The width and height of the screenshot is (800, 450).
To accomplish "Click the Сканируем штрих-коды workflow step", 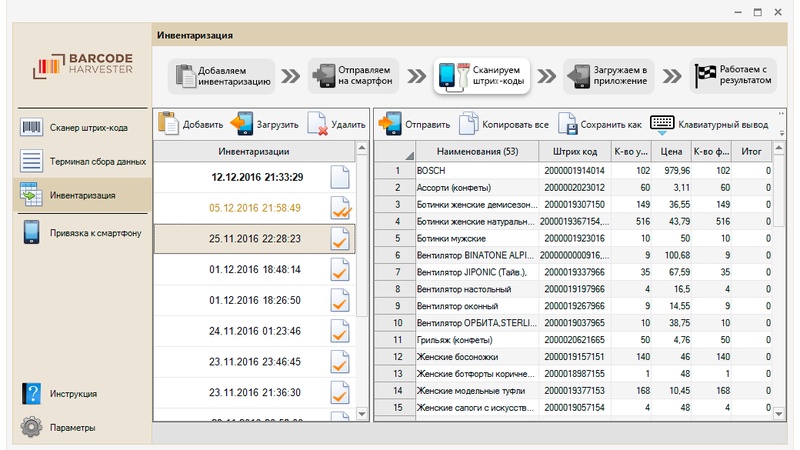I will point(481,75).
